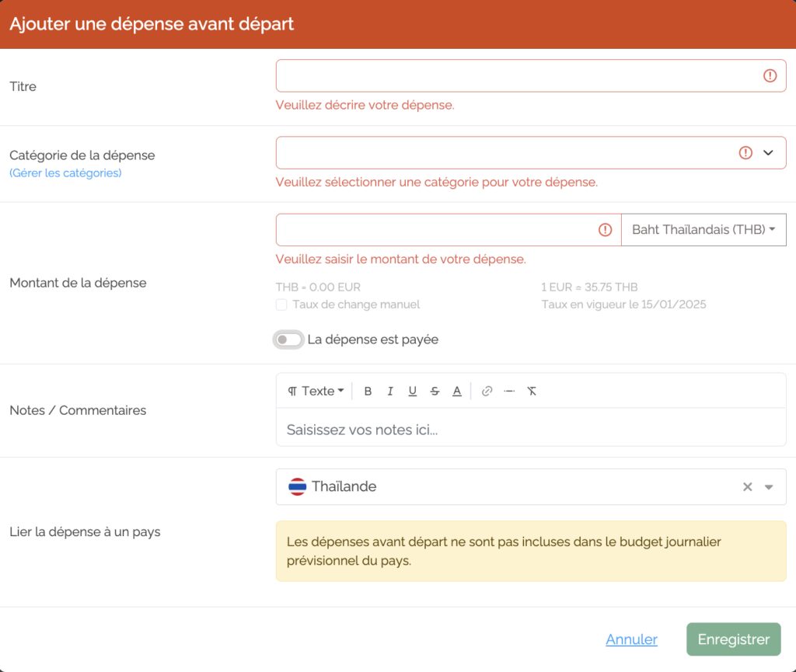The height and width of the screenshot is (672, 796).
Task: Open text color picker in notes toolbar
Action: pyautogui.click(x=457, y=391)
